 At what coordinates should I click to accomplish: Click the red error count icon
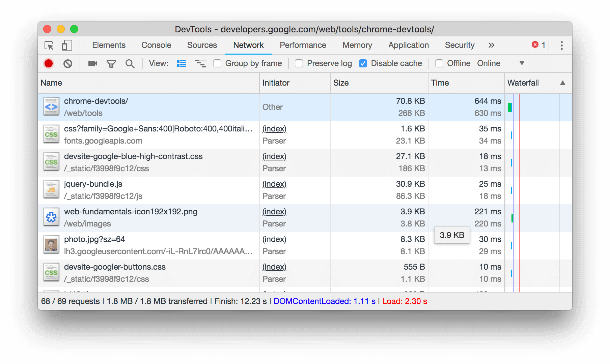(535, 45)
